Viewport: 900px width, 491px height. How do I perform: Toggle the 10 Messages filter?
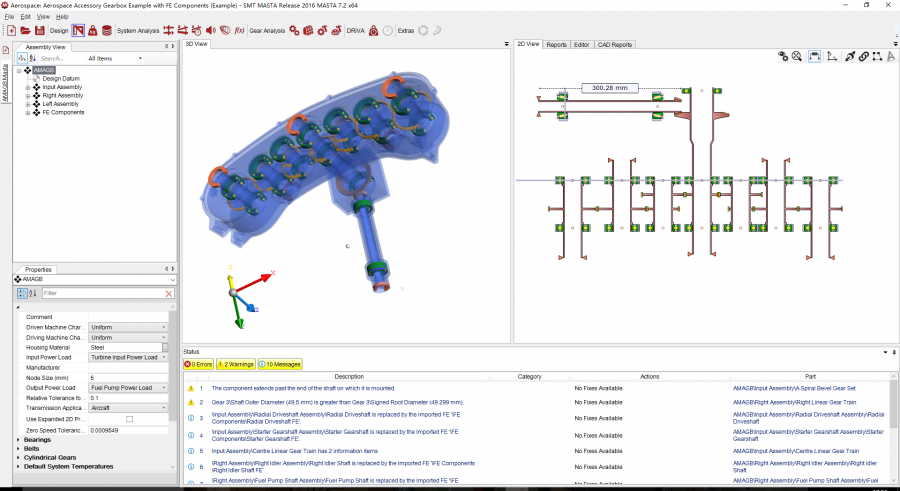point(280,364)
